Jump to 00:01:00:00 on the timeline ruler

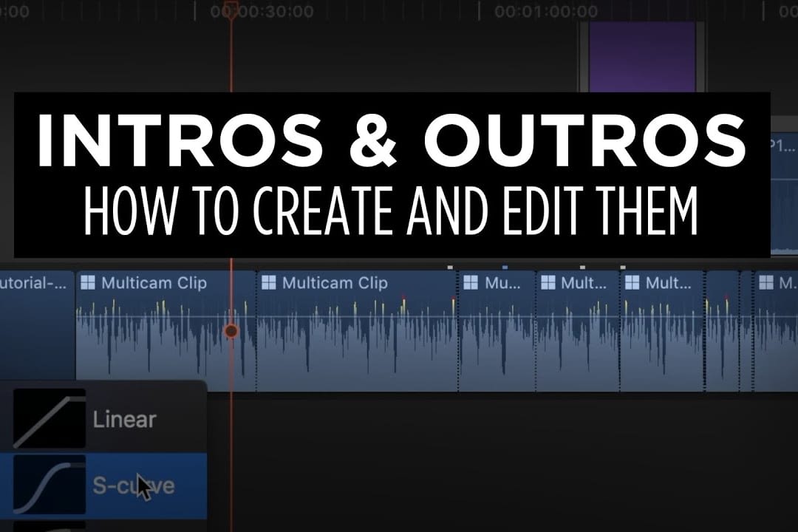click(x=546, y=12)
